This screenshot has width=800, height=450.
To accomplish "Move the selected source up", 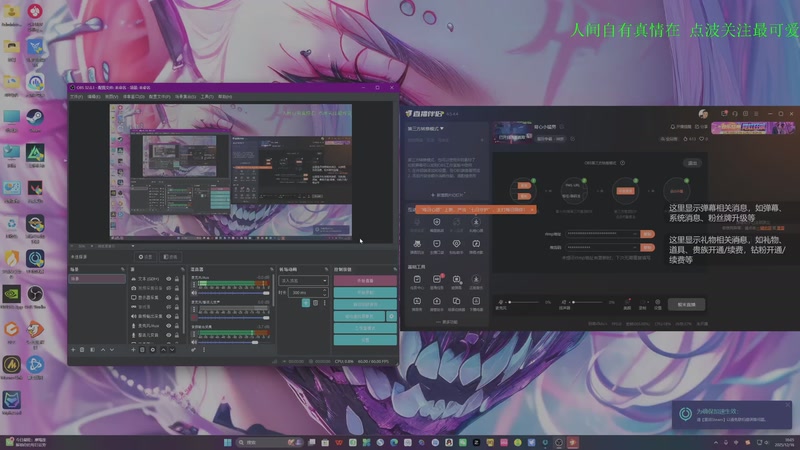I will click(163, 349).
